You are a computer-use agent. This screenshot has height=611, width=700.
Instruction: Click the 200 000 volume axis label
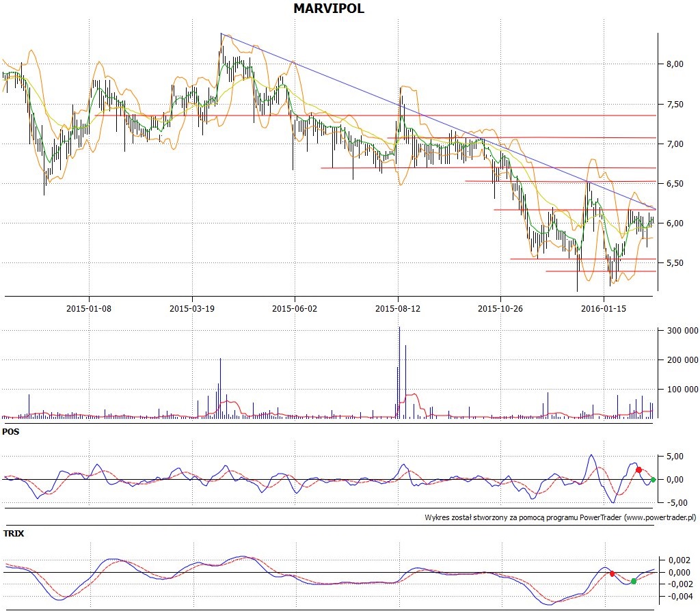683,359
